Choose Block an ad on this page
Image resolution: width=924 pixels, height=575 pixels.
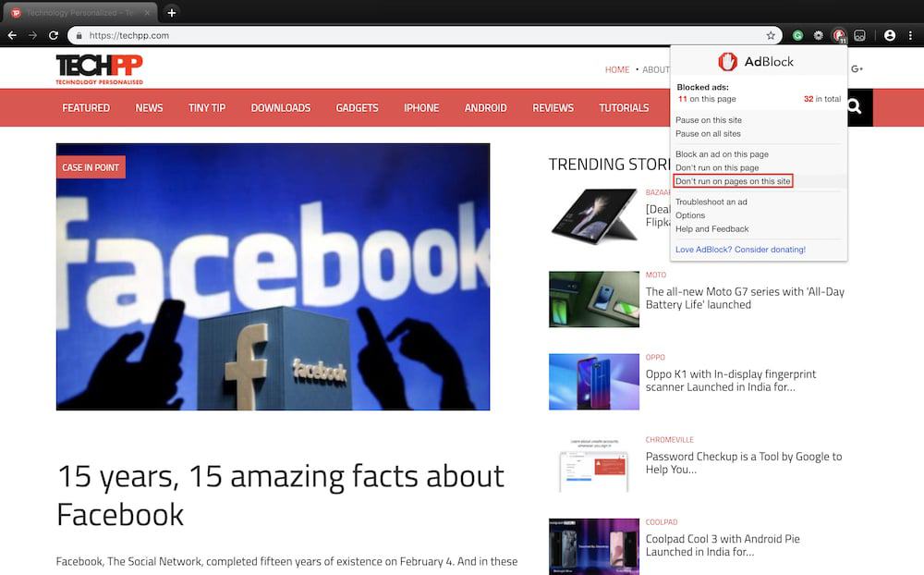722,154
